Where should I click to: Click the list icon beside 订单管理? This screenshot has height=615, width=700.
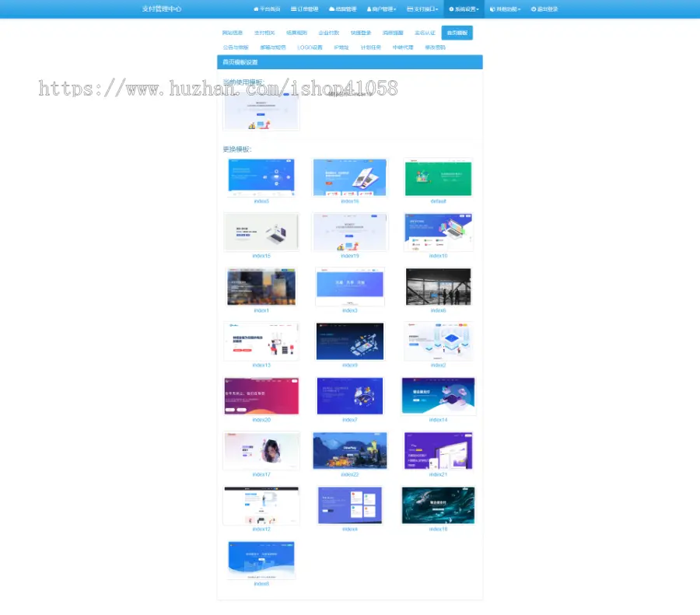point(294,9)
